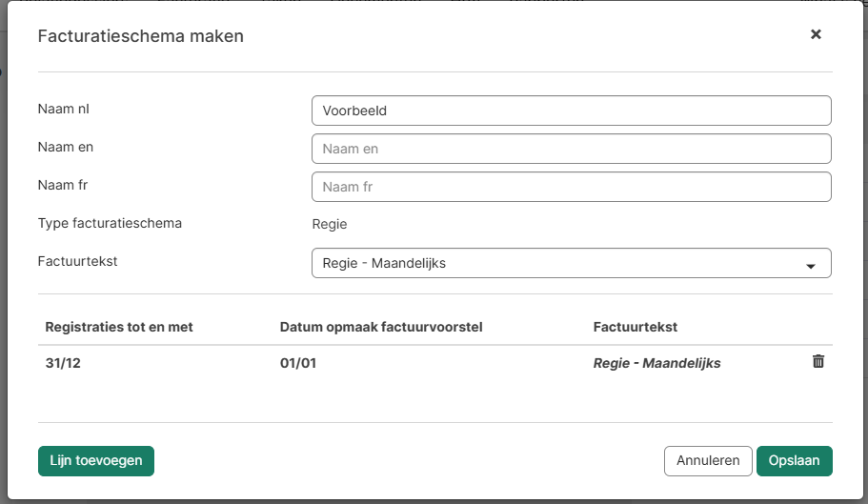
Task: Click the Datum opmaak factuurvoorstel column header
Action: pos(381,327)
